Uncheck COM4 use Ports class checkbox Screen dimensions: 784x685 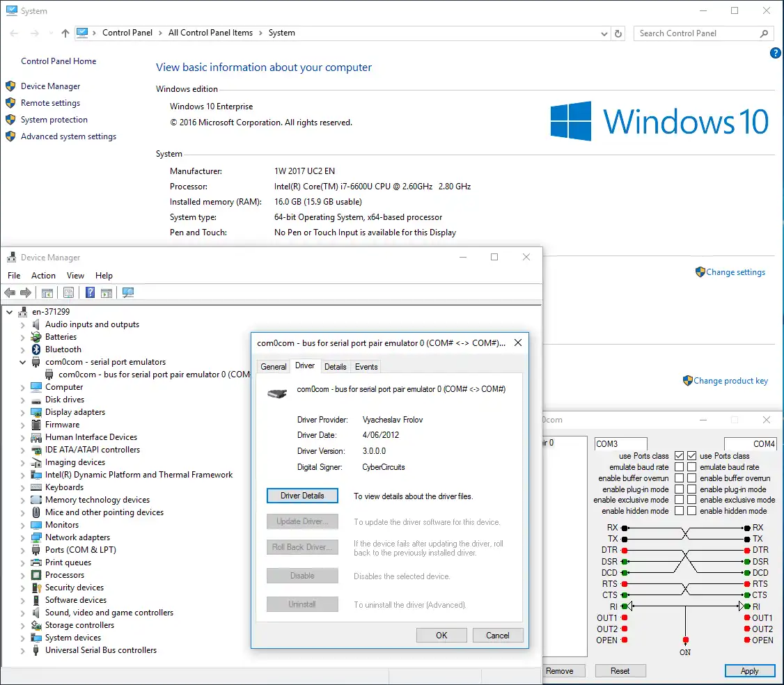tap(691, 456)
